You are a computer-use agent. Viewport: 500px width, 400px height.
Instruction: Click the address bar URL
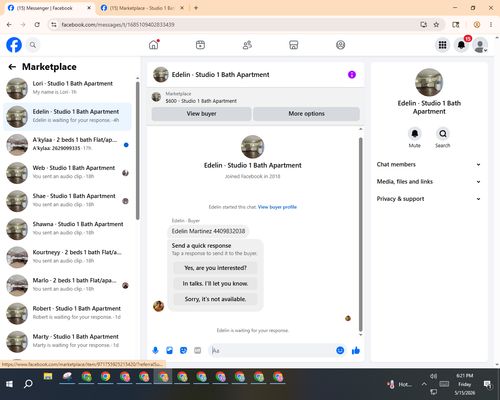[118, 25]
